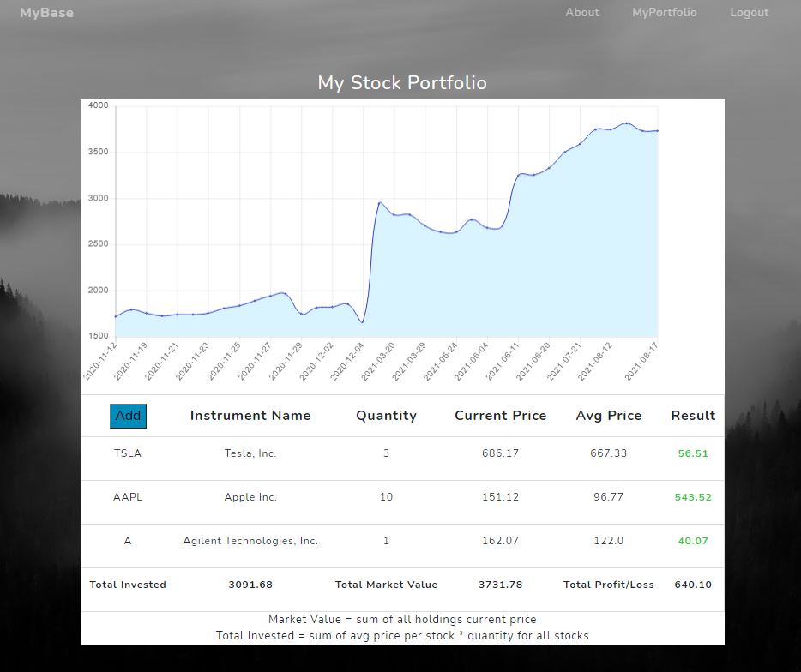Click the Total Profit/Loss label
The image size is (801, 672).
[608, 585]
